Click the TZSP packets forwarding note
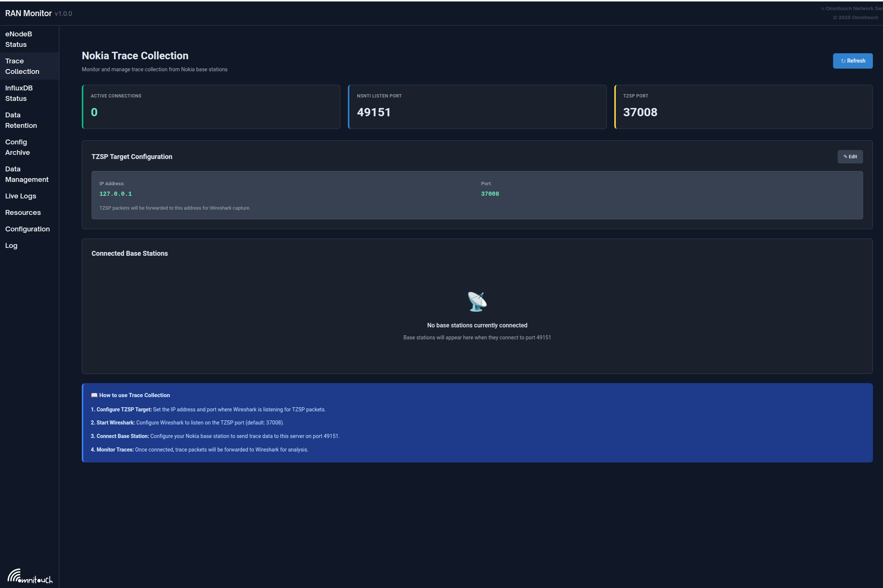The image size is (883, 588). pyautogui.click(x=174, y=208)
